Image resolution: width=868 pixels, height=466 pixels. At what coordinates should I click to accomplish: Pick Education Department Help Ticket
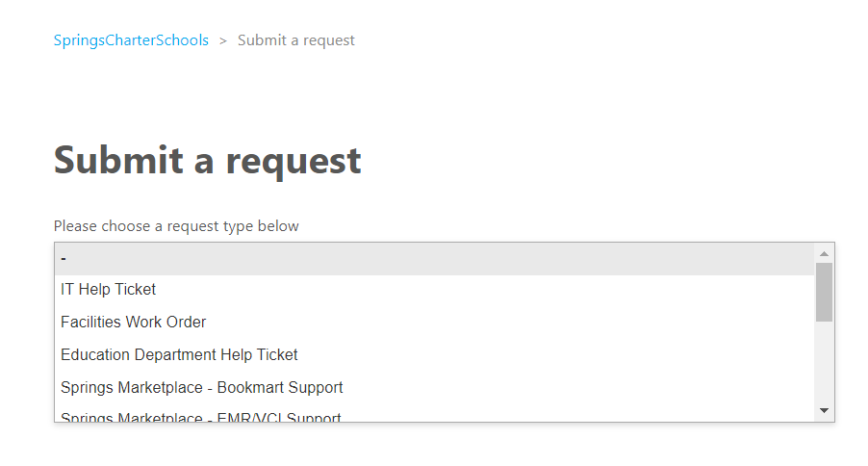(179, 355)
